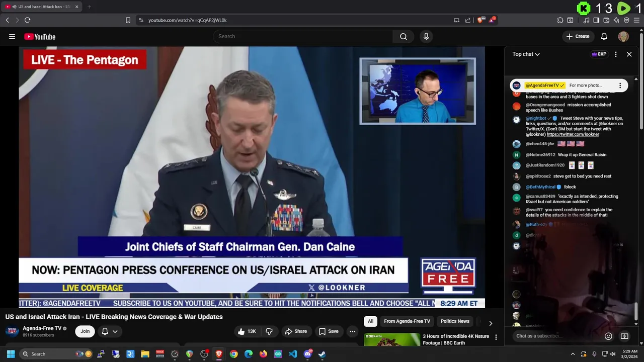644x362 pixels.
Task: Open Brave Leo AI sparkle icon
Action: click(616, 20)
